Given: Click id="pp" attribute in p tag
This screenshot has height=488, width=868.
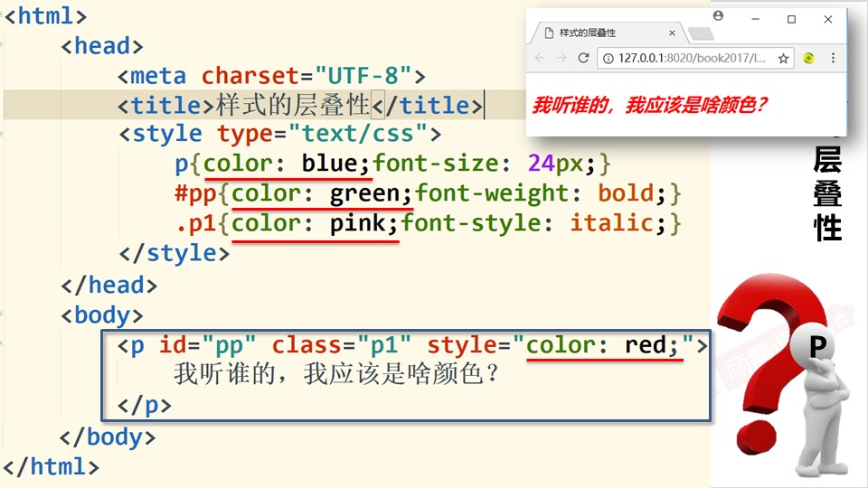Looking at the screenshot, I should tap(208, 344).
